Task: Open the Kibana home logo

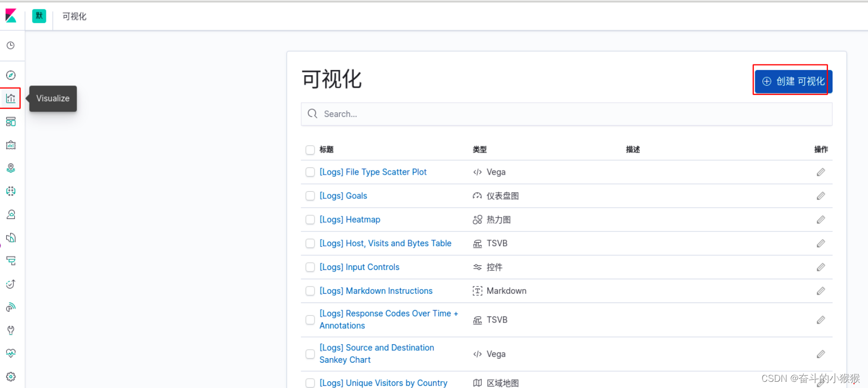Action: tap(11, 16)
